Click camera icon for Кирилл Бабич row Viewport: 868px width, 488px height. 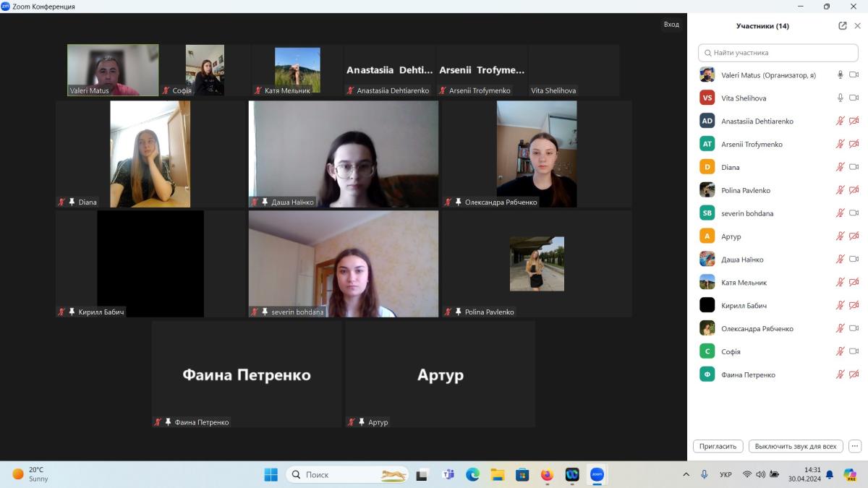coord(854,306)
